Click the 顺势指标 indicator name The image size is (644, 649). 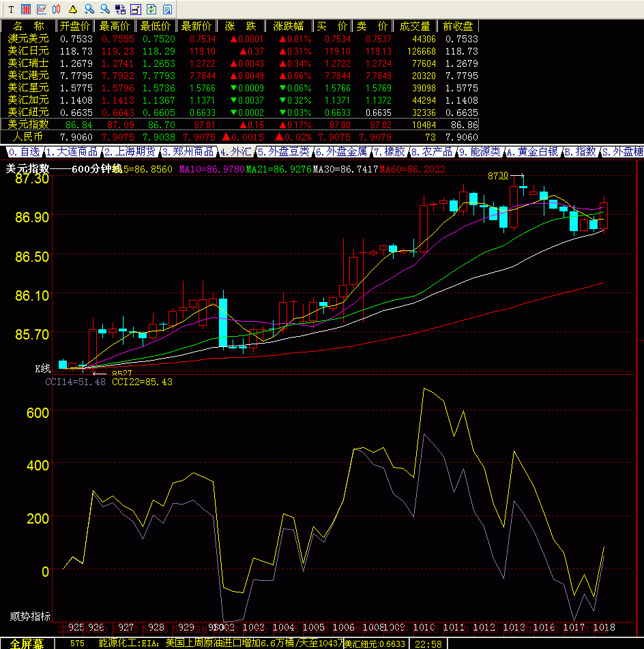(x=30, y=616)
